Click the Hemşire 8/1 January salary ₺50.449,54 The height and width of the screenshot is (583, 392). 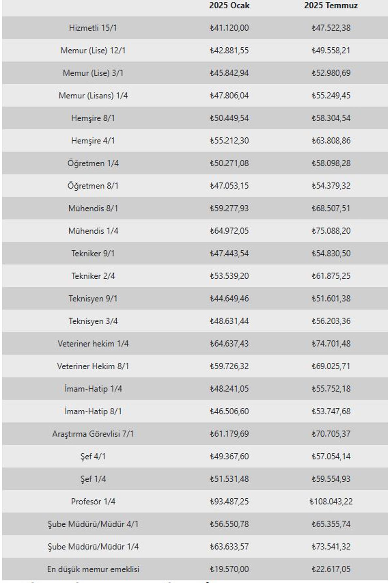(229, 118)
